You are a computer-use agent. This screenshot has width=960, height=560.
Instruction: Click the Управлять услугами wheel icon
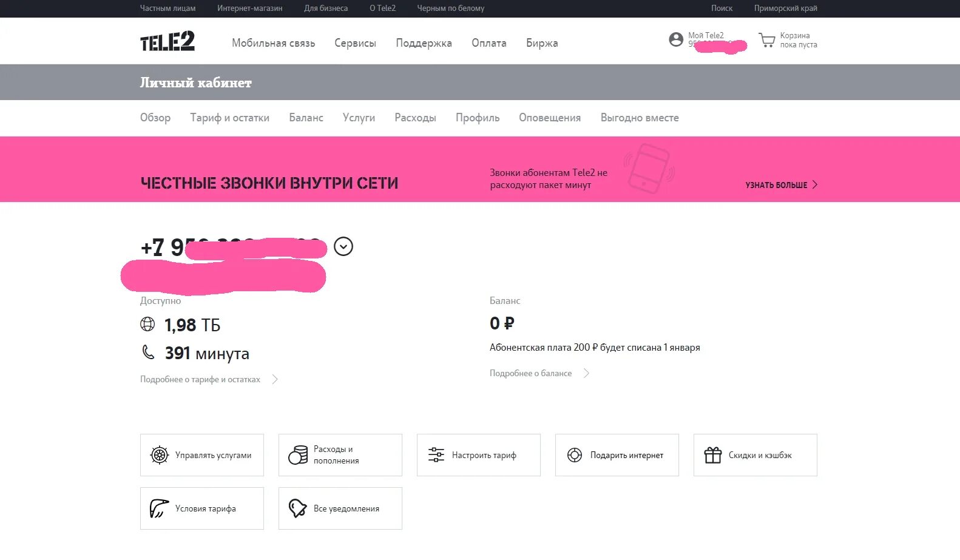pyautogui.click(x=159, y=454)
